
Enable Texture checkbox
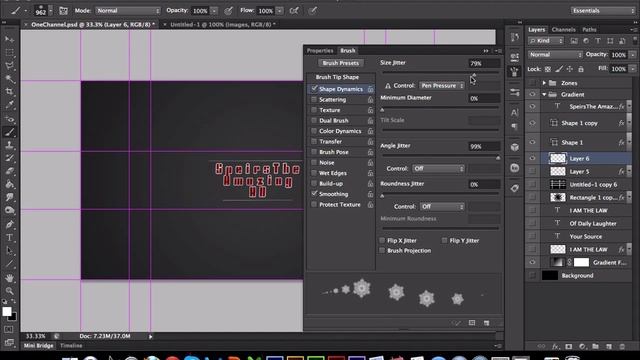[x=314, y=110]
